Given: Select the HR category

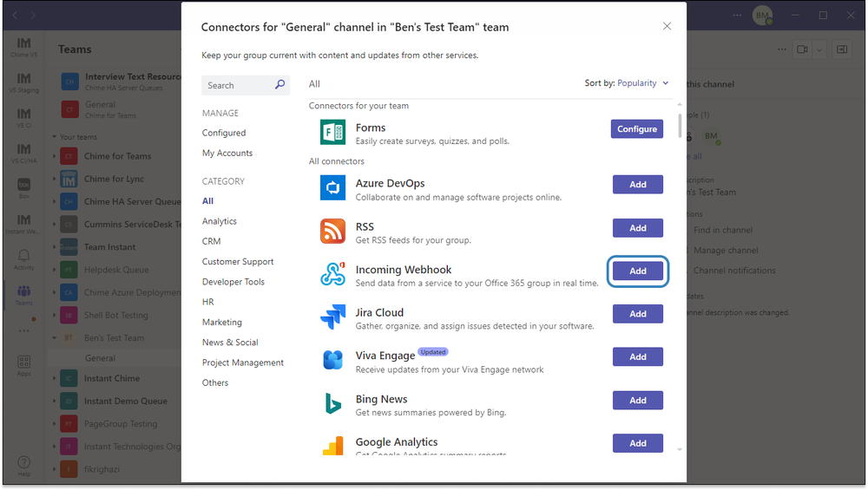Looking at the screenshot, I should point(207,302).
